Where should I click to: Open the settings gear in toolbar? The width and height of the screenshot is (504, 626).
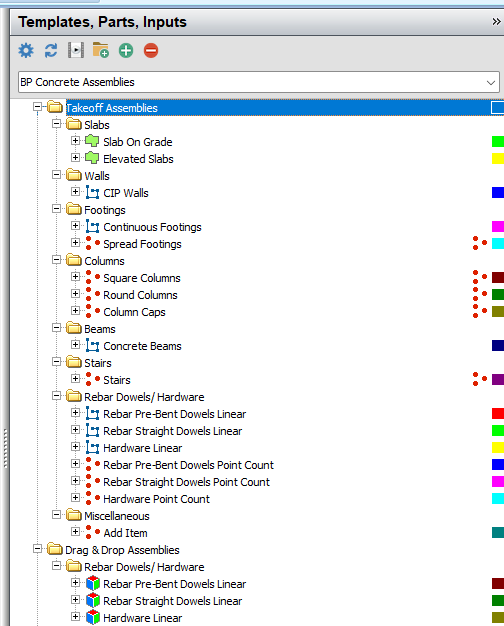[26, 51]
